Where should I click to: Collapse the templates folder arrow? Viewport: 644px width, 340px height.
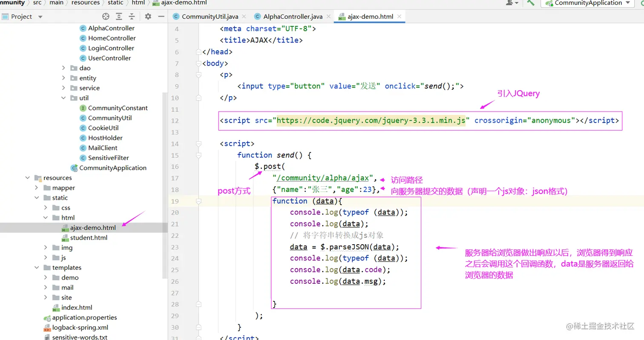click(x=37, y=268)
